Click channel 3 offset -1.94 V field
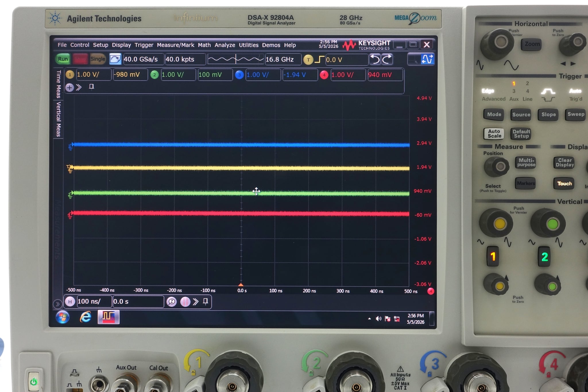The height and width of the screenshot is (392, 588). 300,75
